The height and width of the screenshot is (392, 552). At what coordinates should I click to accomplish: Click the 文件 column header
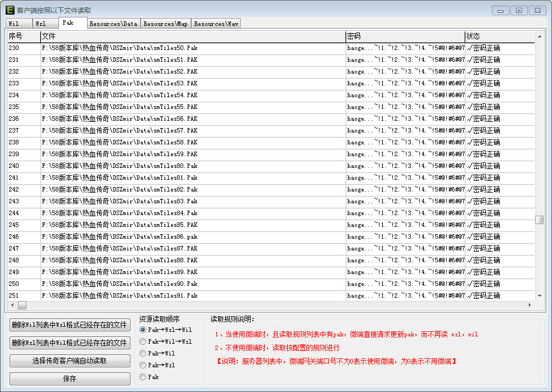(x=193, y=37)
